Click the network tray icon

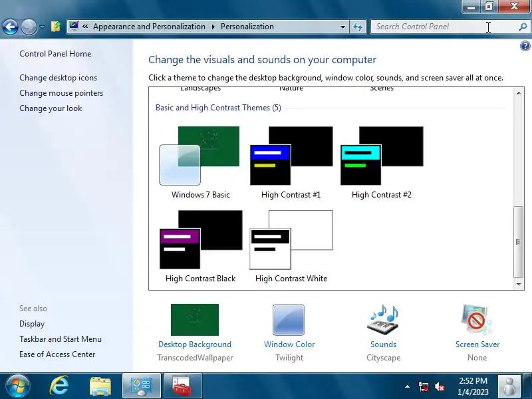[x=424, y=386]
